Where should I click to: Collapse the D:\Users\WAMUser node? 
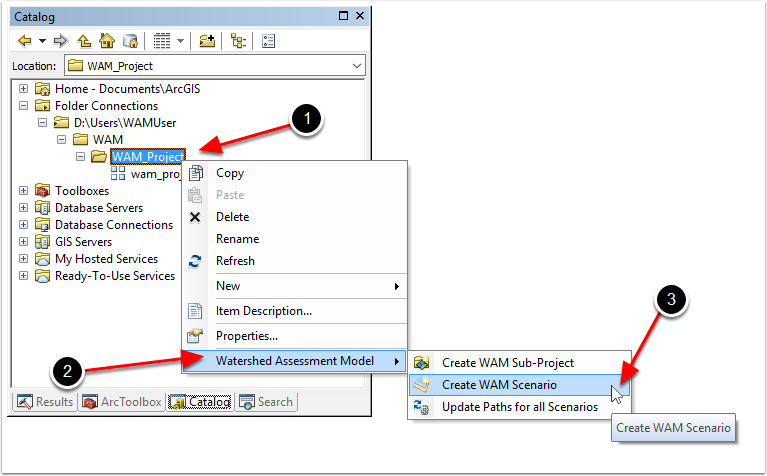pyautogui.click(x=43, y=122)
